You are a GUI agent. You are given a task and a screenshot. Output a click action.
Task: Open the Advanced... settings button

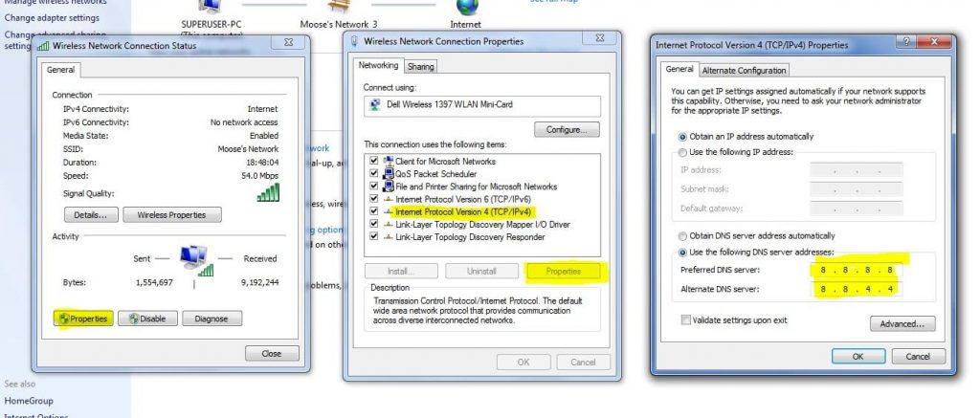(903, 324)
